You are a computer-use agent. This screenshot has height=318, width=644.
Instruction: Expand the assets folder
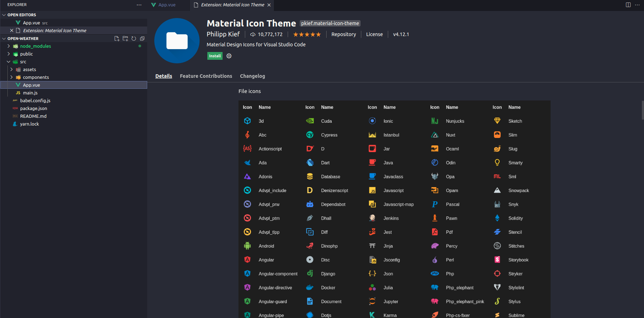coord(12,70)
